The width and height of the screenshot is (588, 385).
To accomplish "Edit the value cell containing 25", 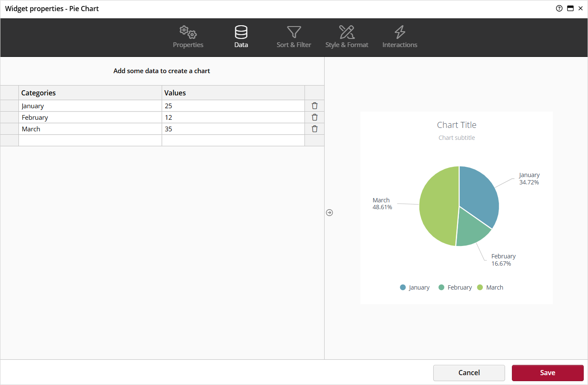I will (x=233, y=106).
